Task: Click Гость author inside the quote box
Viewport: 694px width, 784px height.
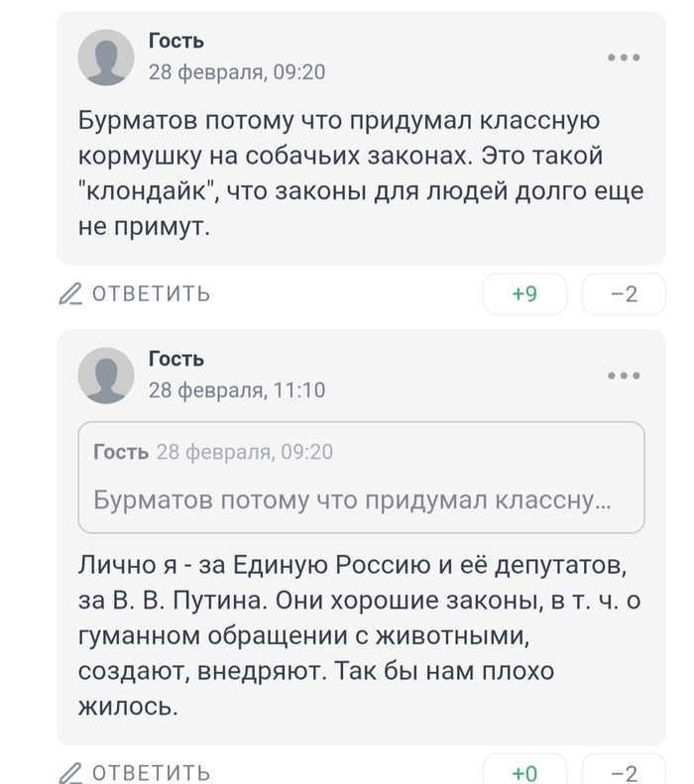Action: [x=121, y=452]
